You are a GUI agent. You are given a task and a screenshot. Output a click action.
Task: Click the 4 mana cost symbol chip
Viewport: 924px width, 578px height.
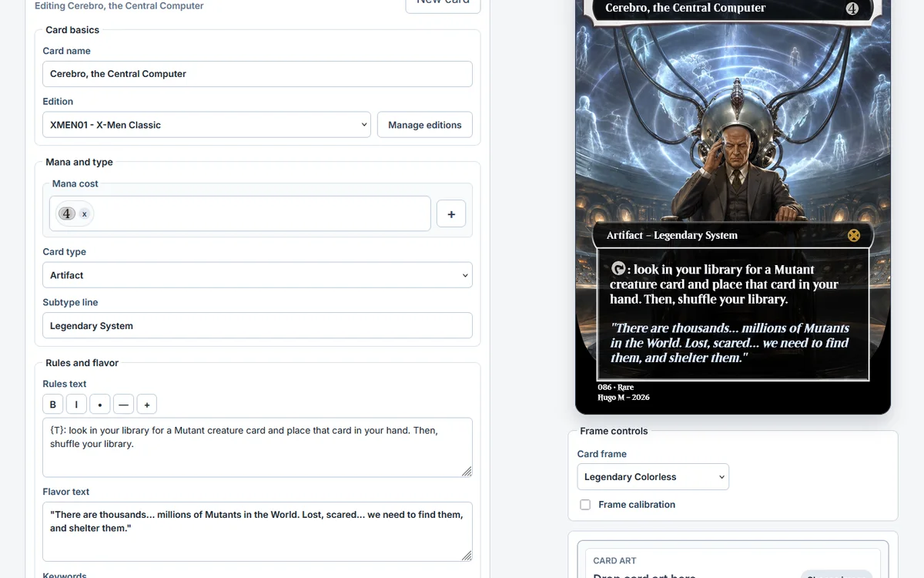click(67, 213)
